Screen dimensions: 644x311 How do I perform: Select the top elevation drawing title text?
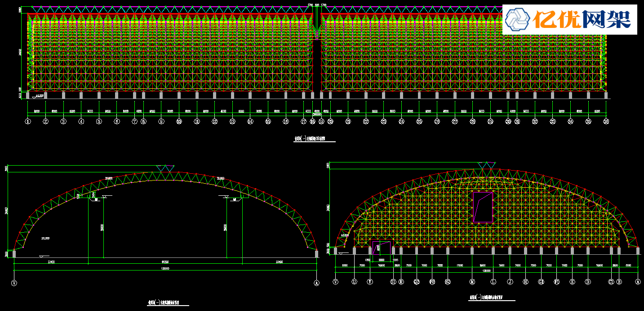click(x=314, y=140)
